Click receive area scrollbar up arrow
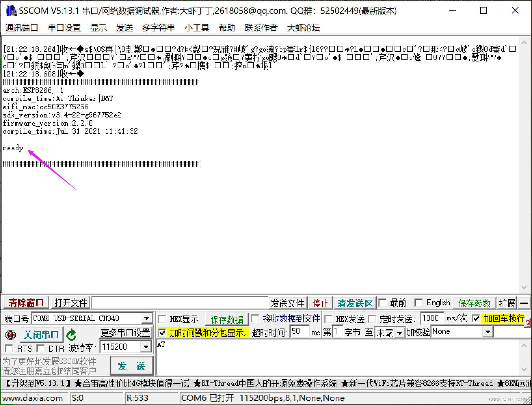 [524, 43]
